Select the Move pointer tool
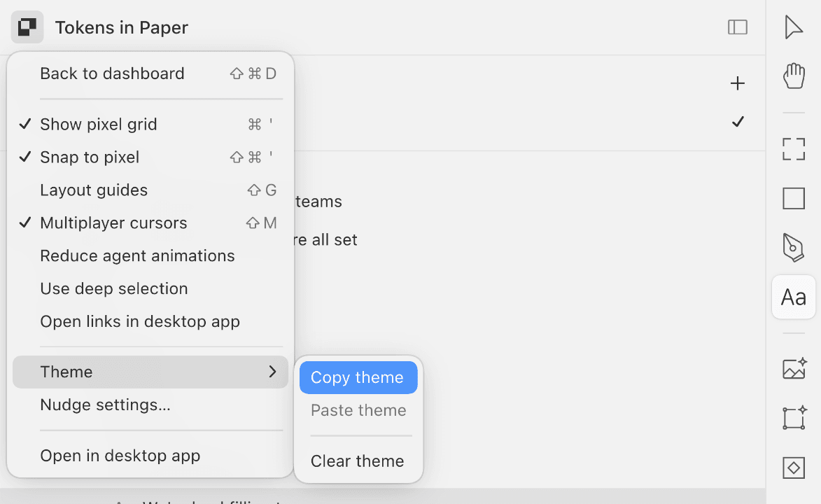This screenshot has width=821, height=504. coord(794,27)
